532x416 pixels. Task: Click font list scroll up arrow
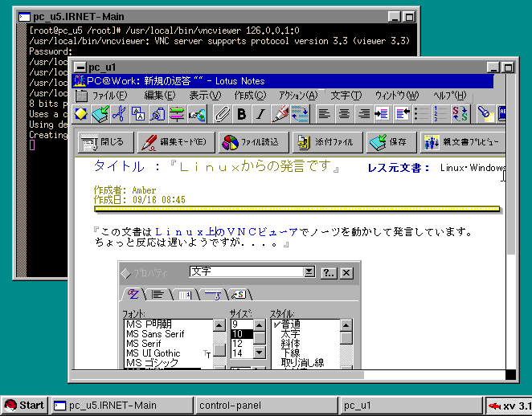pyautogui.click(x=219, y=326)
